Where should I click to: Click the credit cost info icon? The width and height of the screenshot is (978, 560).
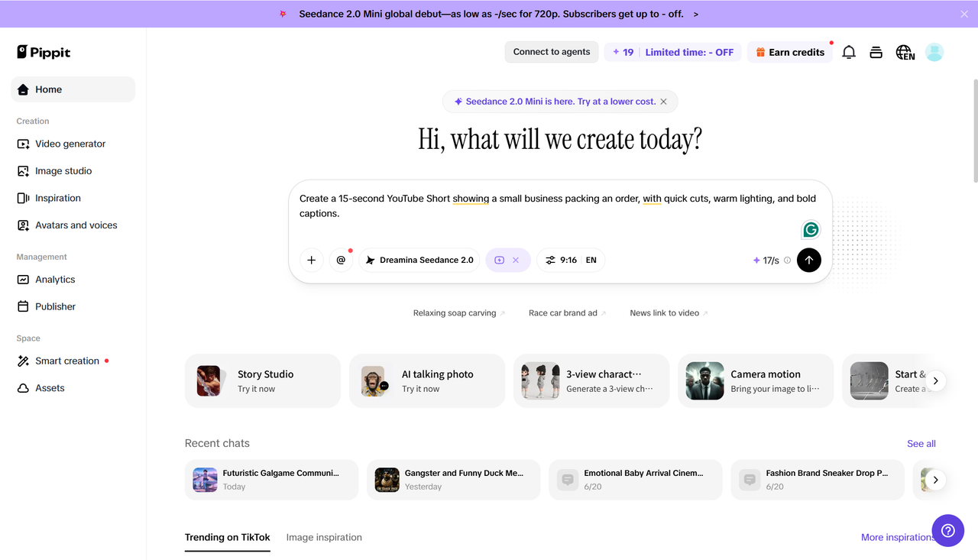click(788, 261)
